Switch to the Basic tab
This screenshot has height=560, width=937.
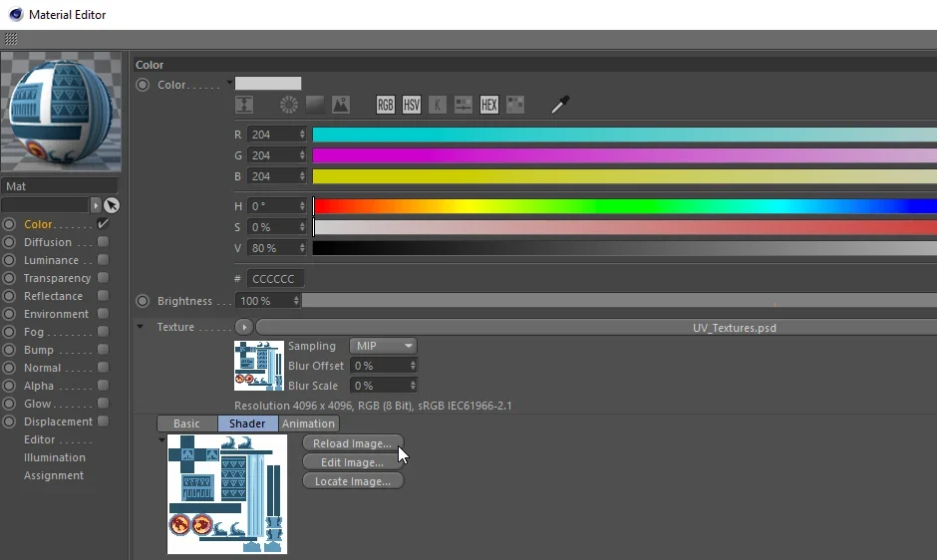(x=186, y=423)
